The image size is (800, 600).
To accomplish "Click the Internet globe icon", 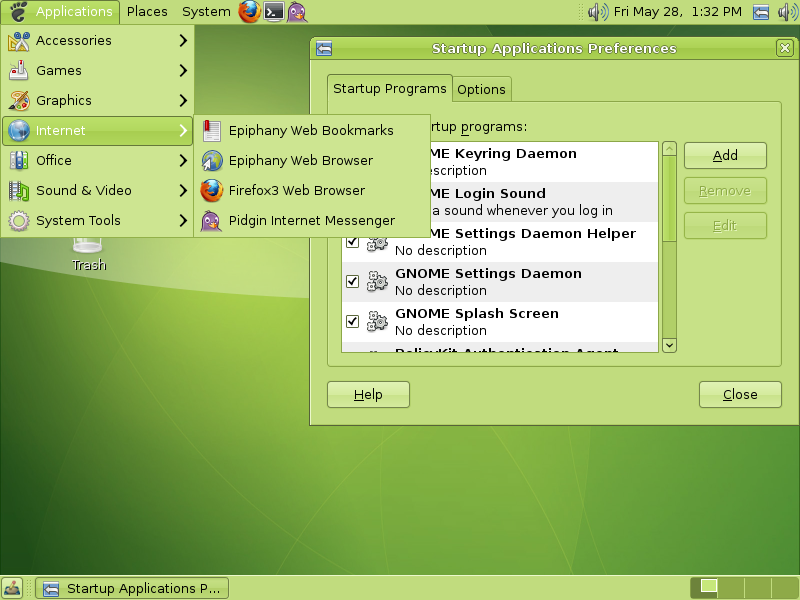I will [x=19, y=131].
